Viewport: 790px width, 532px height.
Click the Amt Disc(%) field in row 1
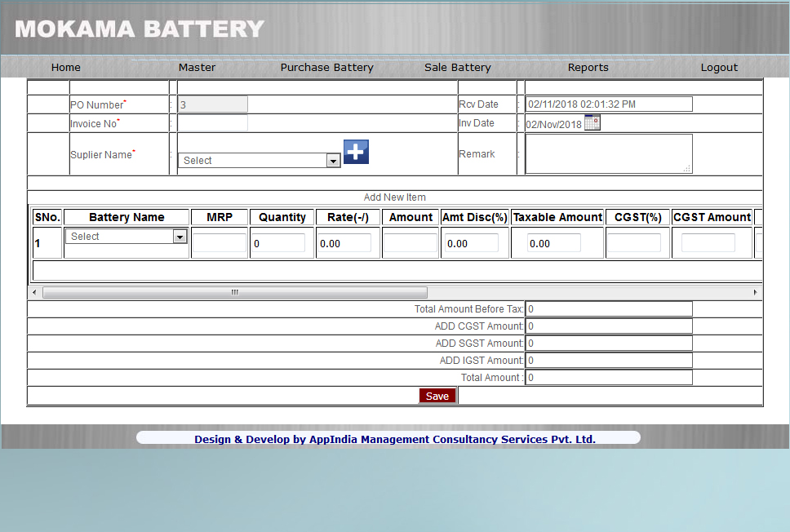click(472, 243)
